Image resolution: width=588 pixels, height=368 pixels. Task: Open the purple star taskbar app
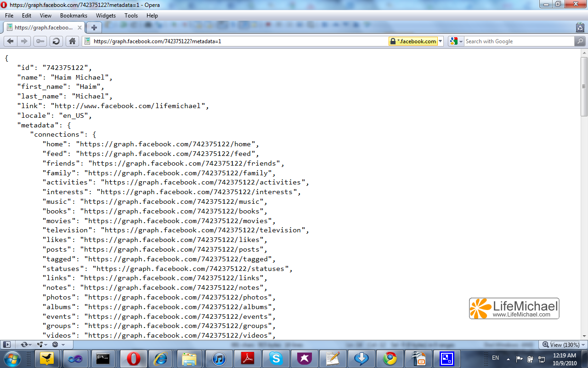point(304,359)
